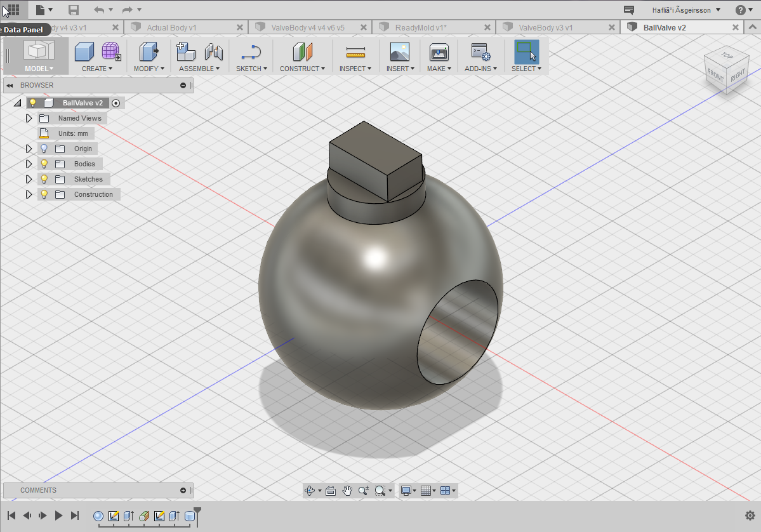Switch to ValveBody v4 v4 v6 v5 tab
Viewport: 761px width, 532px height.
point(308,28)
